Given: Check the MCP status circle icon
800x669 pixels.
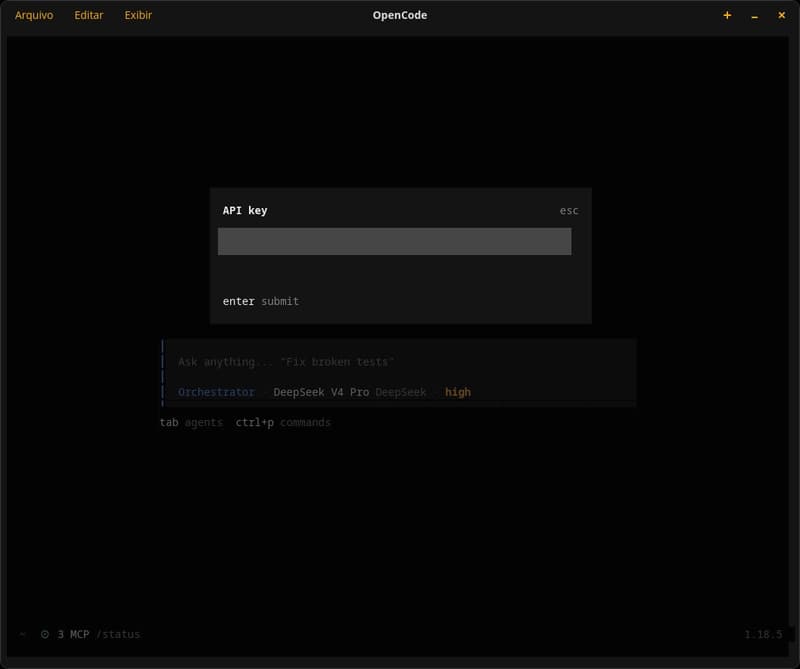Looking at the screenshot, I should (45, 634).
